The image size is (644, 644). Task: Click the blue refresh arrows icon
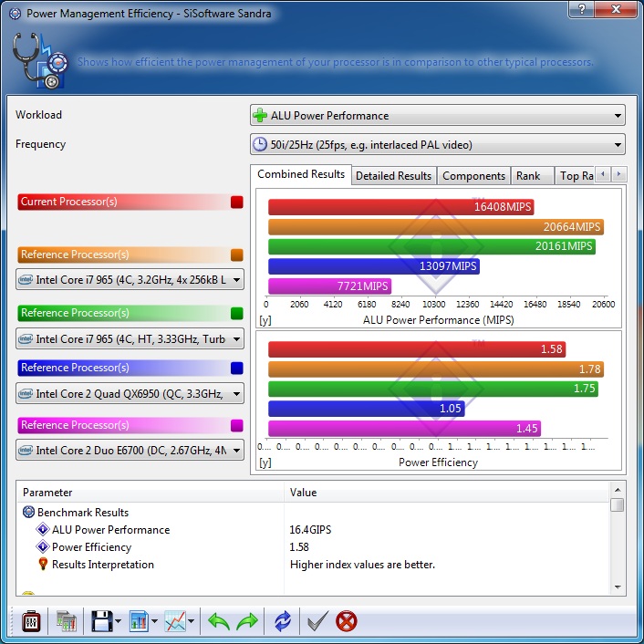(283, 621)
